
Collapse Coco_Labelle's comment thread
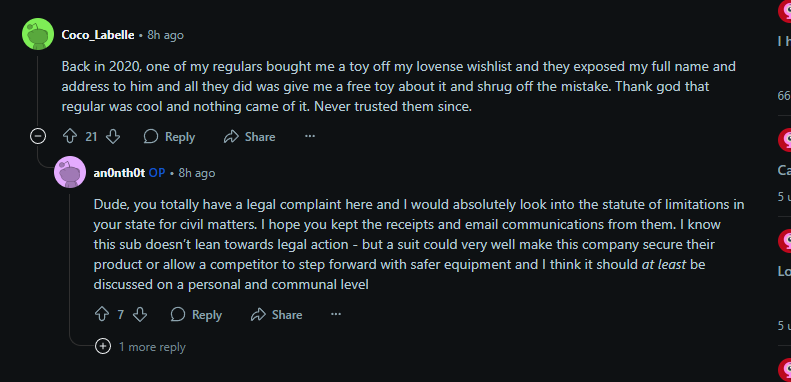pyautogui.click(x=38, y=136)
